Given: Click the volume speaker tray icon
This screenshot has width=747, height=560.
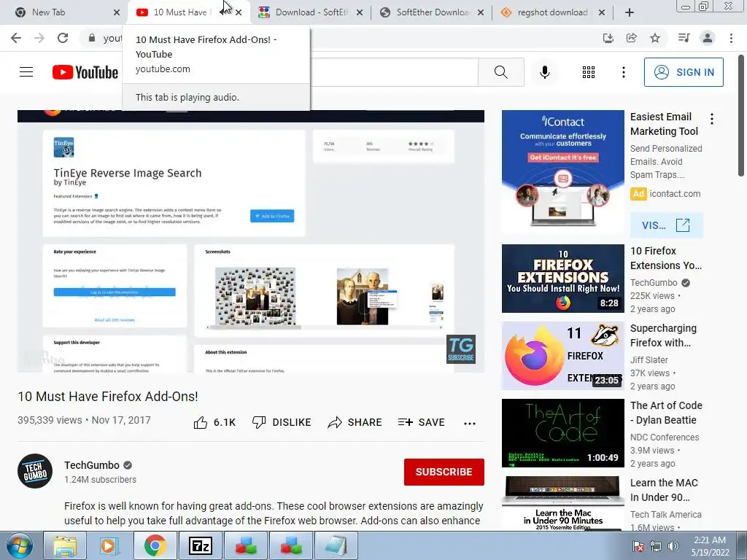Looking at the screenshot, I should click(x=673, y=546).
